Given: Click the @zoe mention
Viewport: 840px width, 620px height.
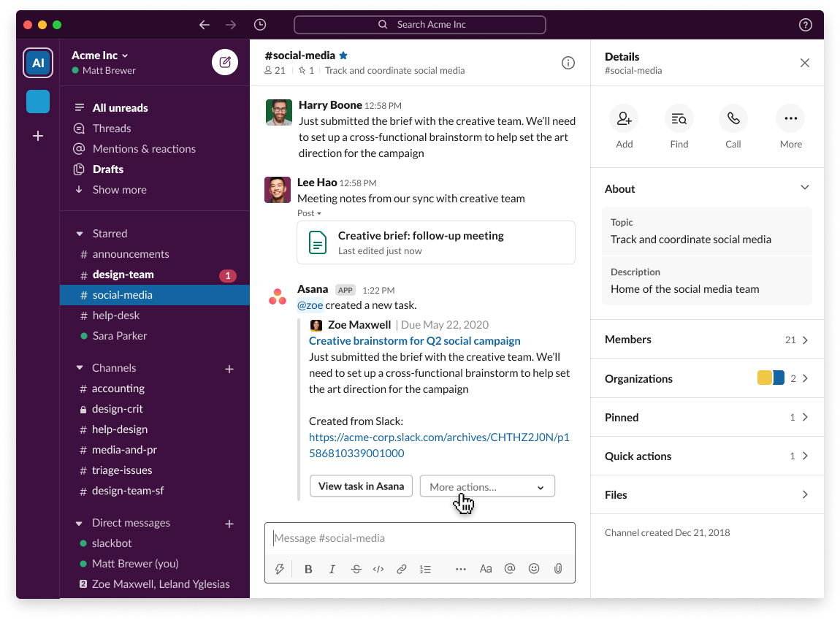Looking at the screenshot, I should [x=310, y=305].
